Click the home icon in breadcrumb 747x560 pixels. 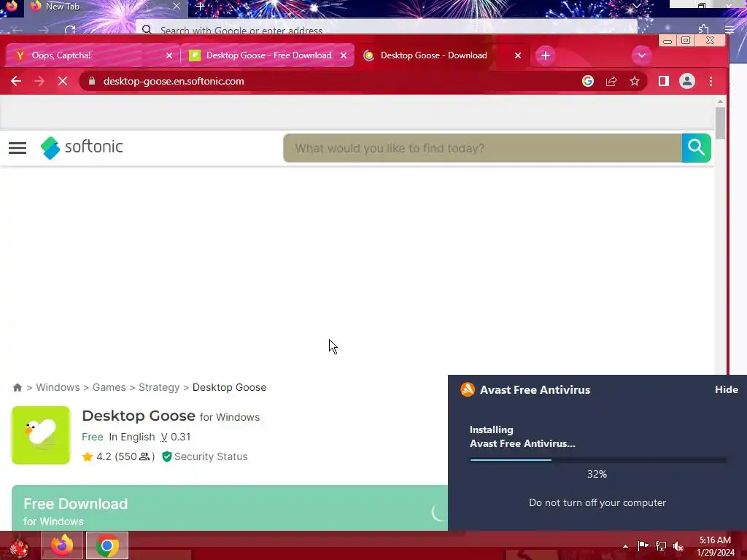click(18, 388)
